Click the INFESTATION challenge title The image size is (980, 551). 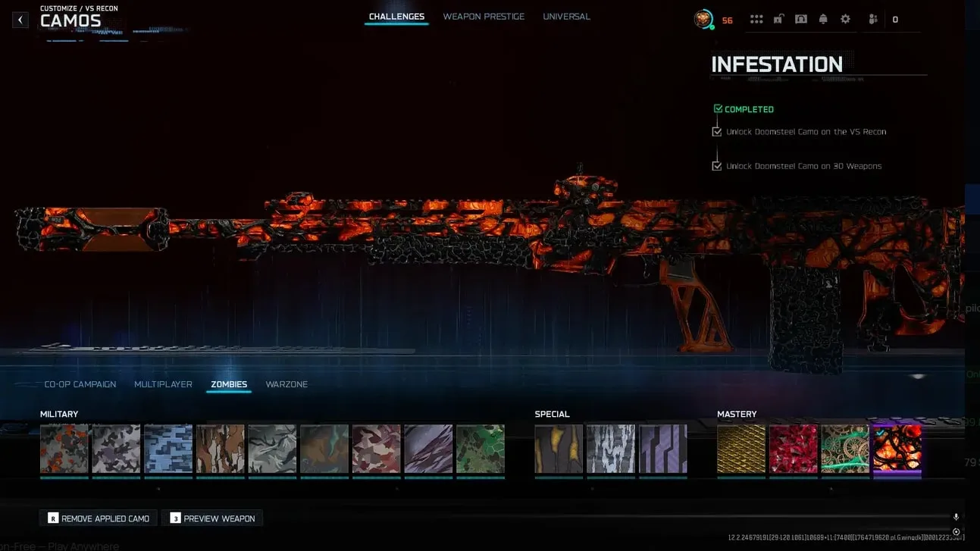pyautogui.click(x=777, y=64)
